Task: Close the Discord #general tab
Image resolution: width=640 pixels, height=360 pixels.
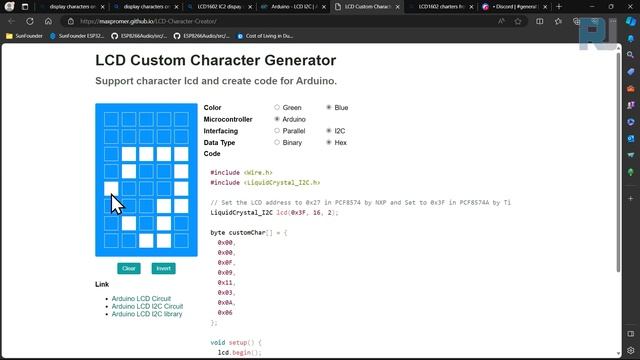Action: [x=544, y=7]
